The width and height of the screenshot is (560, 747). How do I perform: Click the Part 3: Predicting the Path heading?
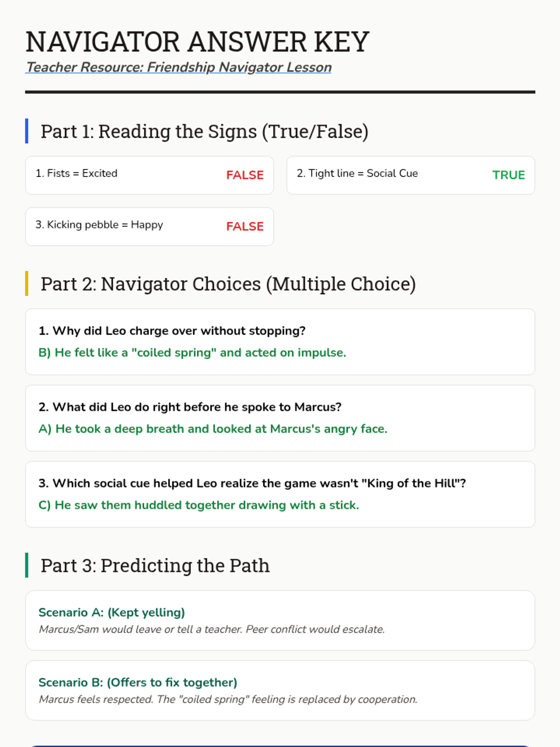point(155,565)
